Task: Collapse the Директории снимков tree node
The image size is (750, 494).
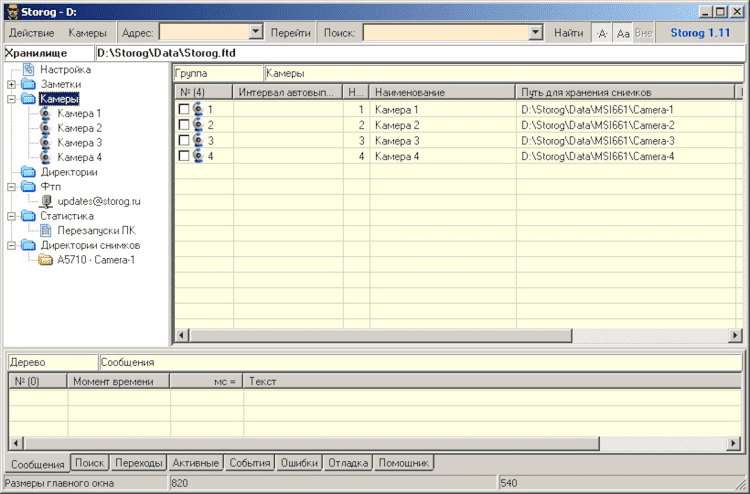Action: pyautogui.click(x=11, y=245)
